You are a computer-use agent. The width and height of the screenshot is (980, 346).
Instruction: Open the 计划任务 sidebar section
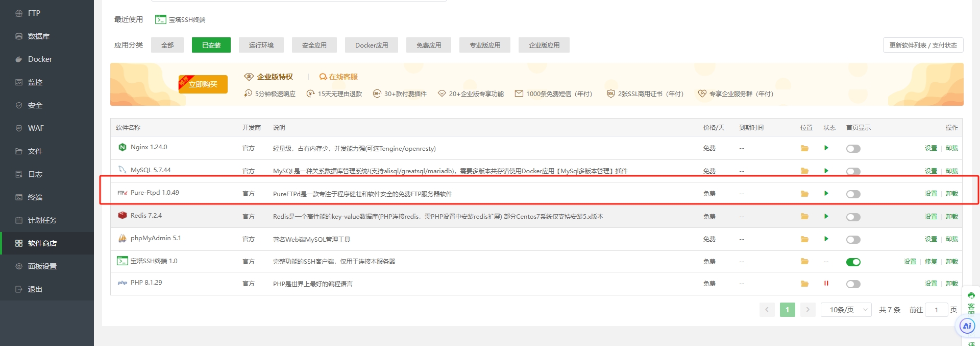coord(47,220)
